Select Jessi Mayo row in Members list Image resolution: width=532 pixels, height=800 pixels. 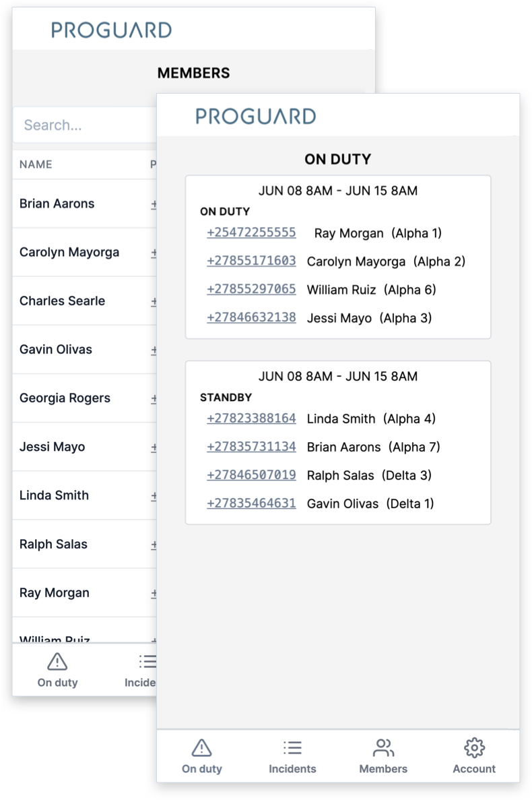[85, 447]
